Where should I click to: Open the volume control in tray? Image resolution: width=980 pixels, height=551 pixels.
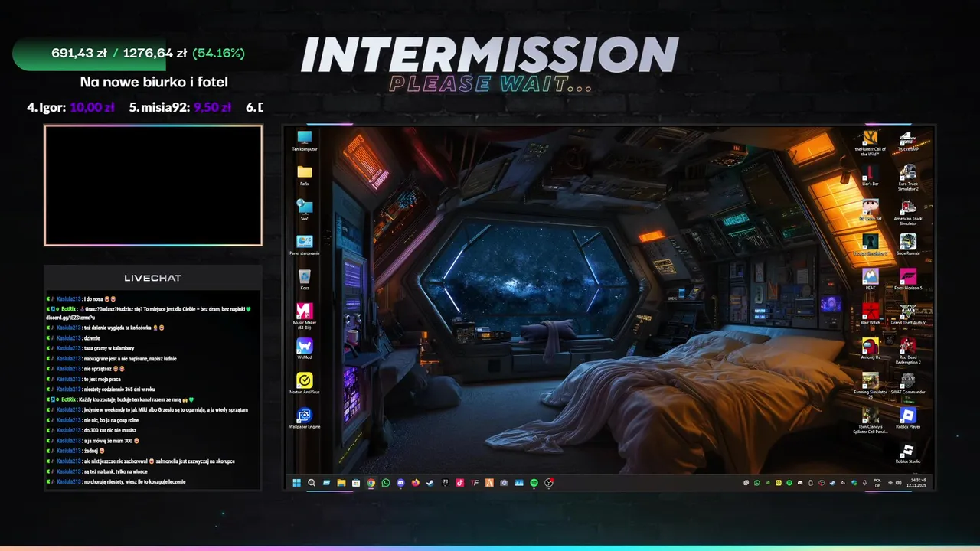pos(898,483)
